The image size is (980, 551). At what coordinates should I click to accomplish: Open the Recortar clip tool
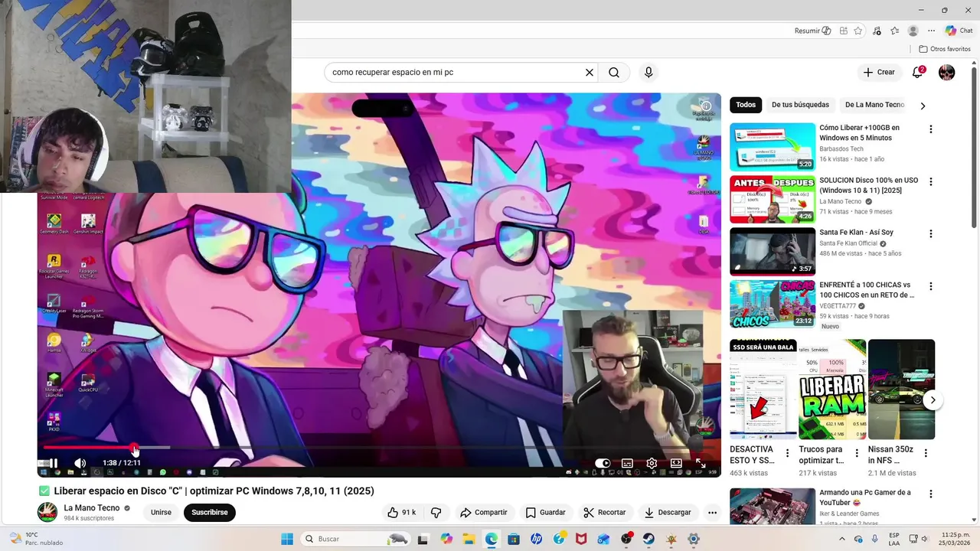[605, 513]
